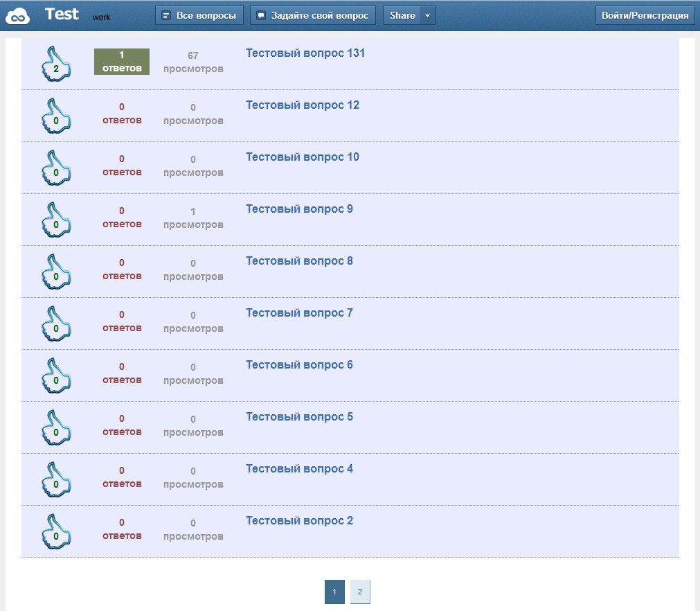Click the thumbs-up icon for Тестовый вопрос 9
This screenshot has height=611, width=700.
[x=56, y=220]
